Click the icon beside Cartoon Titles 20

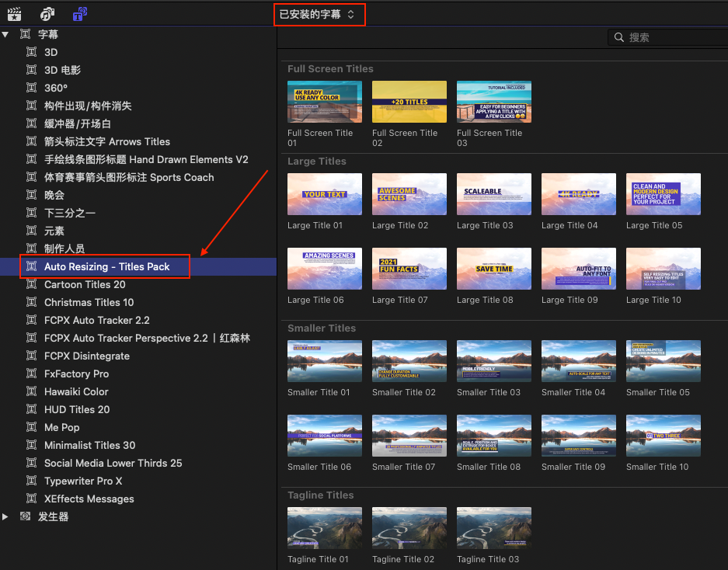tap(31, 284)
